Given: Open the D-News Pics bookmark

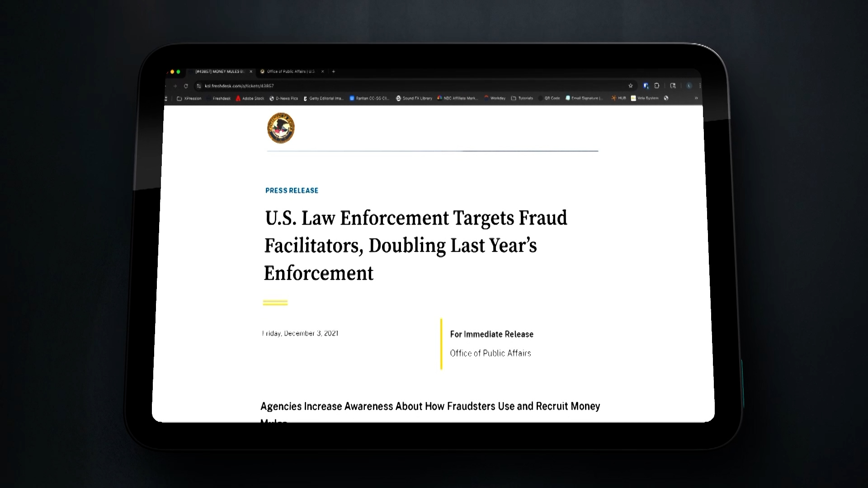Looking at the screenshot, I should click(x=283, y=98).
